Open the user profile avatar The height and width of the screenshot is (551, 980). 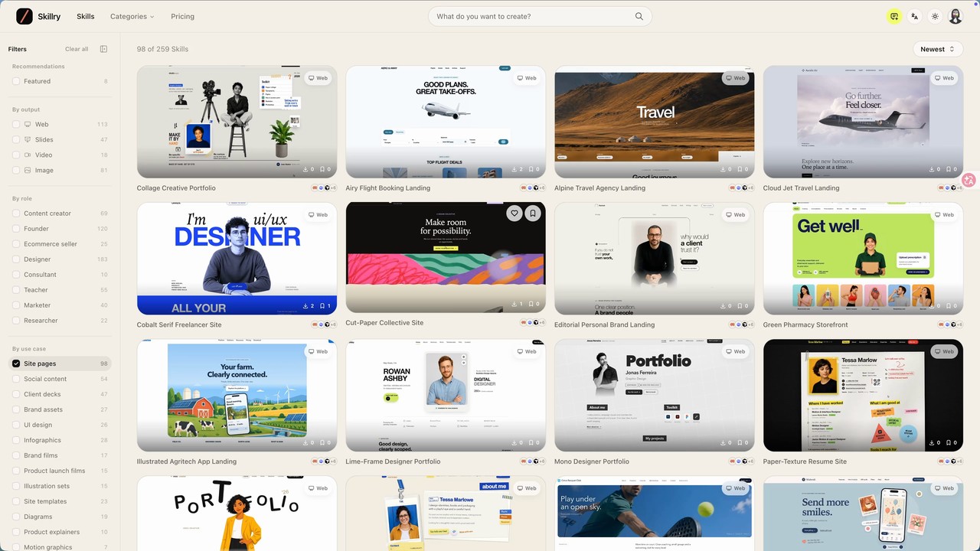coord(955,16)
